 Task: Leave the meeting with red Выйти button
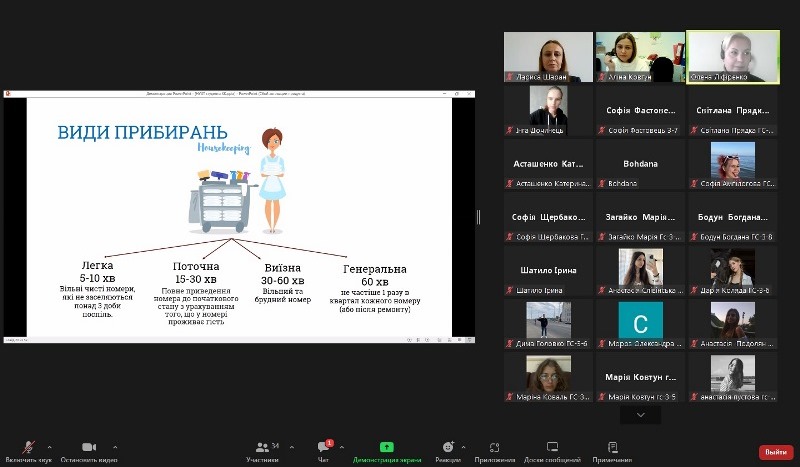point(776,452)
